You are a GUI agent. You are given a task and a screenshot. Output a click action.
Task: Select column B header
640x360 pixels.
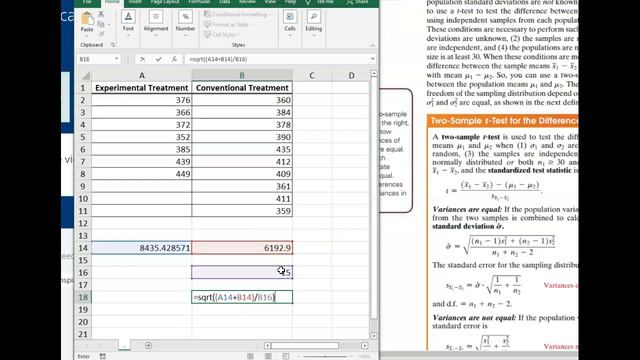point(242,76)
